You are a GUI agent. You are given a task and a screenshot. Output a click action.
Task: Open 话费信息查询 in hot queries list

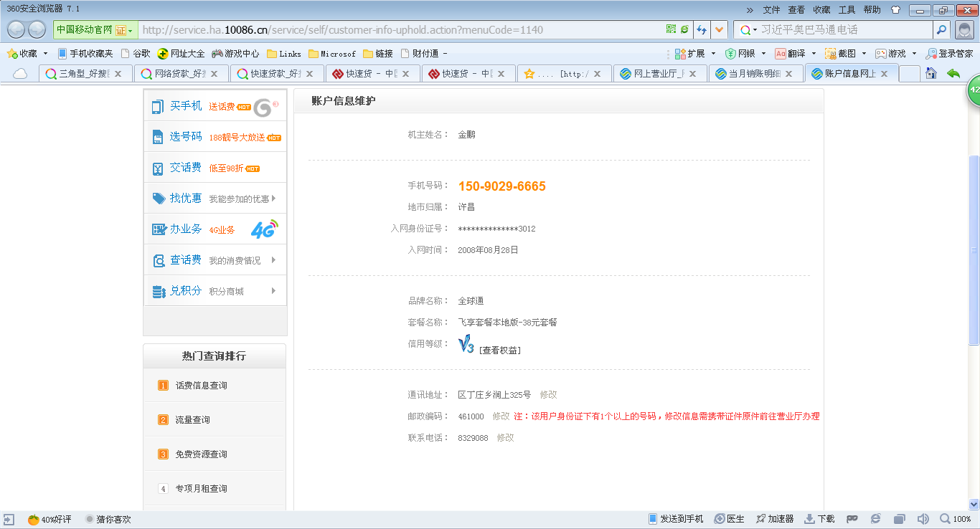(x=201, y=386)
